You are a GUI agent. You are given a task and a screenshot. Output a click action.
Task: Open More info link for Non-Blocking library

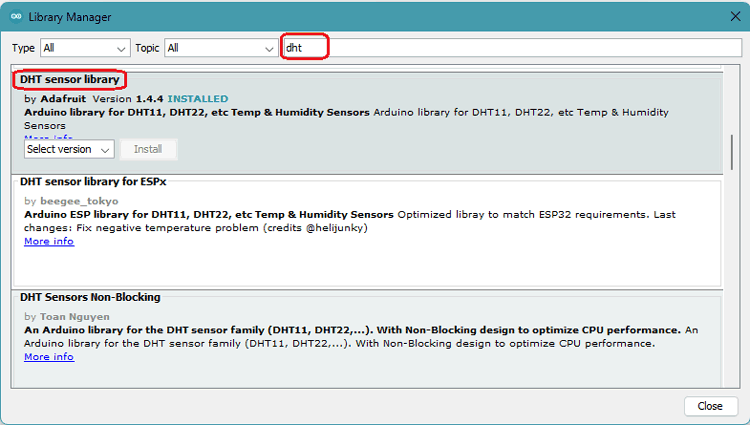pos(49,357)
